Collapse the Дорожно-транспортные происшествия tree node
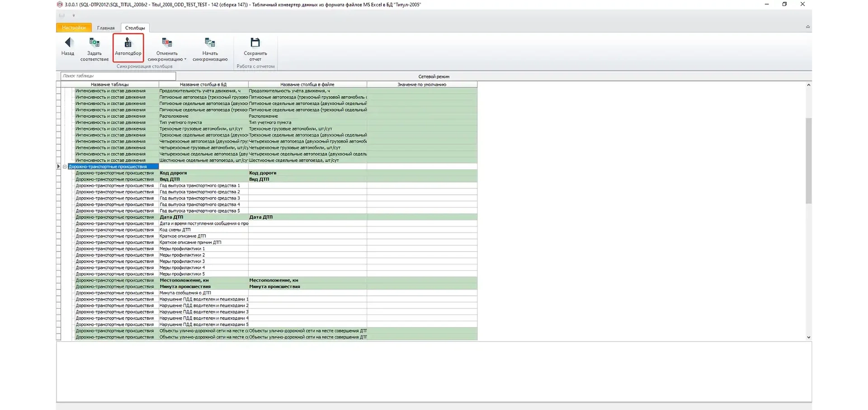The width and height of the screenshot is (868, 410). point(65,167)
